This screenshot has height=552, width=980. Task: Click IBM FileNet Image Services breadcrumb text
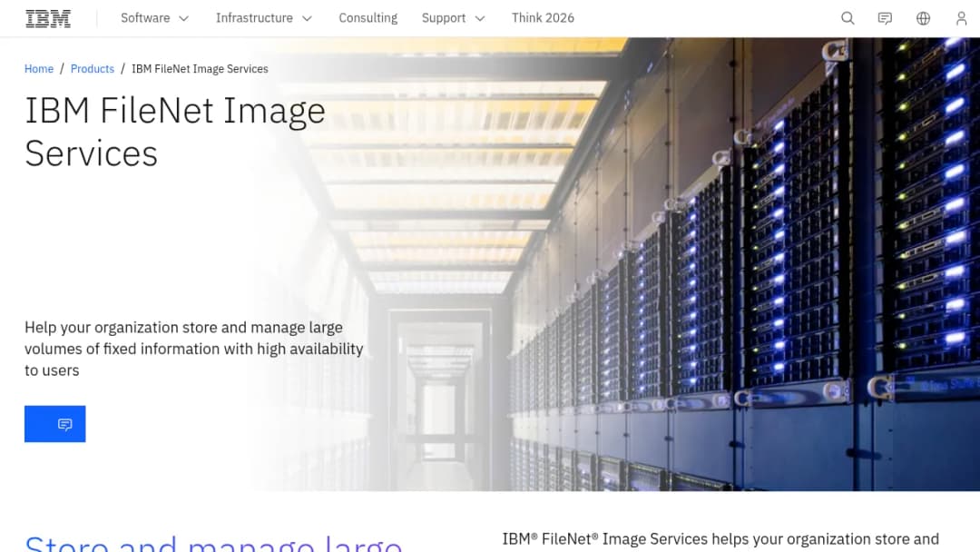(x=200, y=69)
